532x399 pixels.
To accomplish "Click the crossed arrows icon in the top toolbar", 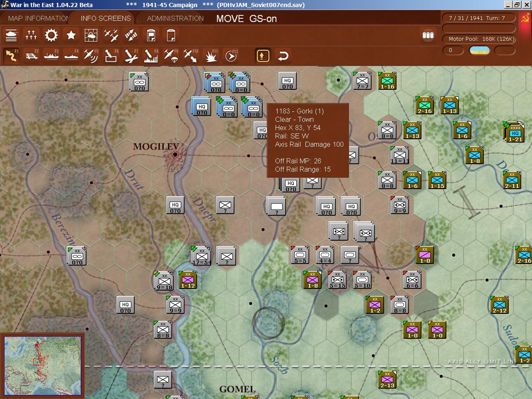I will 131,35.
